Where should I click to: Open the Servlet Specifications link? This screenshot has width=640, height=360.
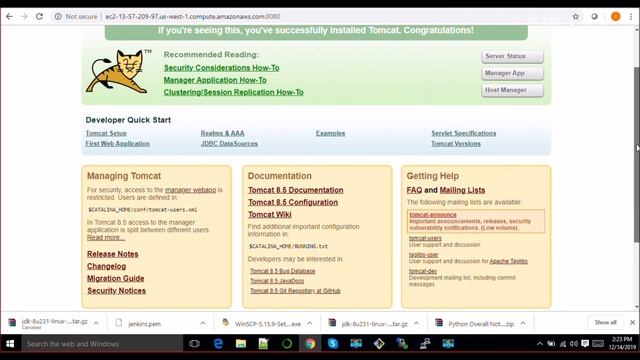(464, 133)
